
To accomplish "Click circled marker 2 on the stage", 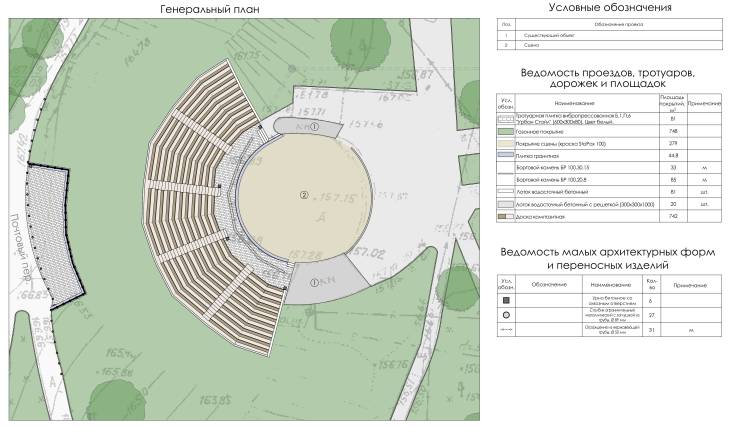I will (x=304, y=195).
